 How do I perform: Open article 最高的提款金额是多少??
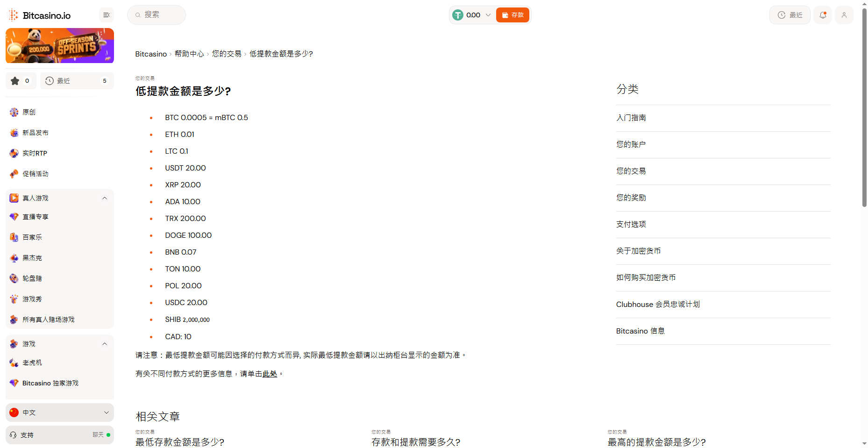pos(656,442)
